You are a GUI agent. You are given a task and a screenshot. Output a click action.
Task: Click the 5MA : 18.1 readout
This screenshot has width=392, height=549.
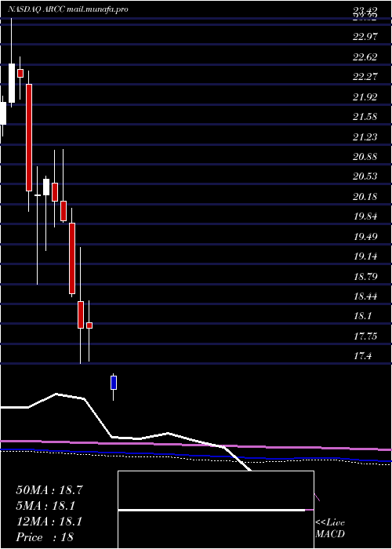point(46,506)
